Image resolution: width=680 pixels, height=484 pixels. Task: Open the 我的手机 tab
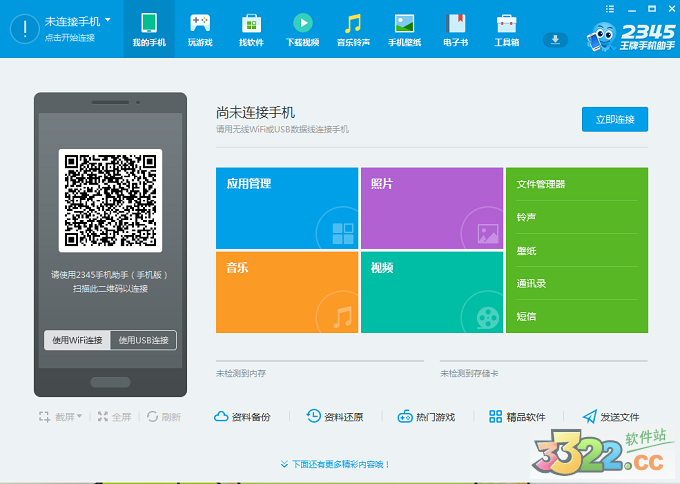coord(149,29)
